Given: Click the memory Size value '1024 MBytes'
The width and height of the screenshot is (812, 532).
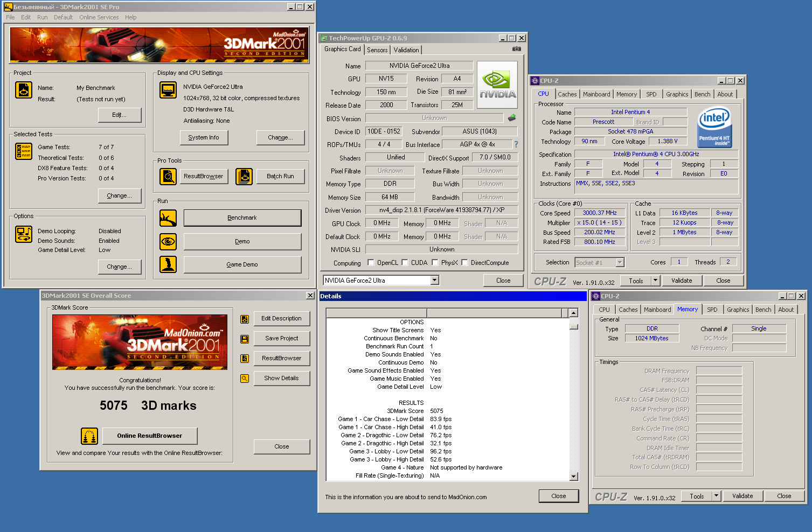Looking at the screenshot, I should (x=652, y=338).
